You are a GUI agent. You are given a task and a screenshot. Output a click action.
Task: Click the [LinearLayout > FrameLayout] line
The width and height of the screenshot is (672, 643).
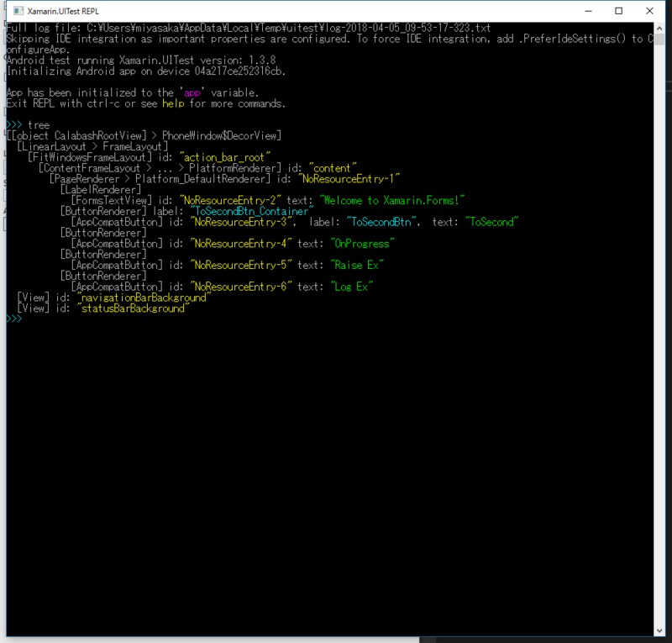92,147
